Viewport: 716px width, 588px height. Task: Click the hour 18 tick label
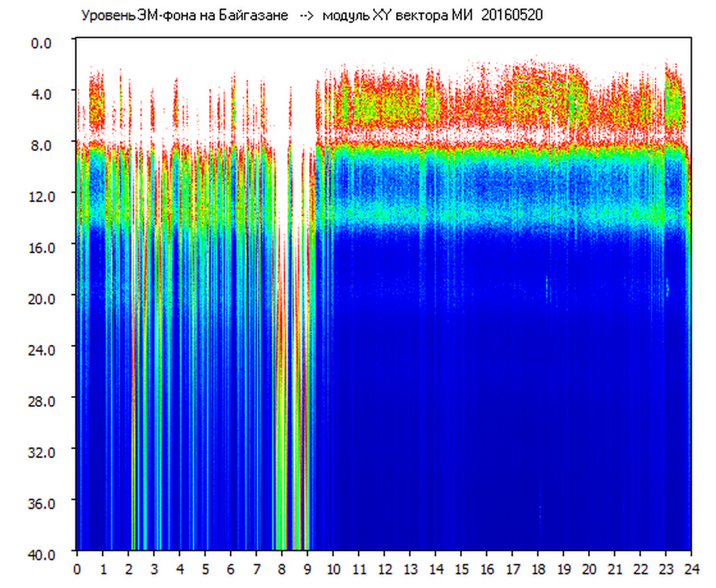tap(538, 569)
